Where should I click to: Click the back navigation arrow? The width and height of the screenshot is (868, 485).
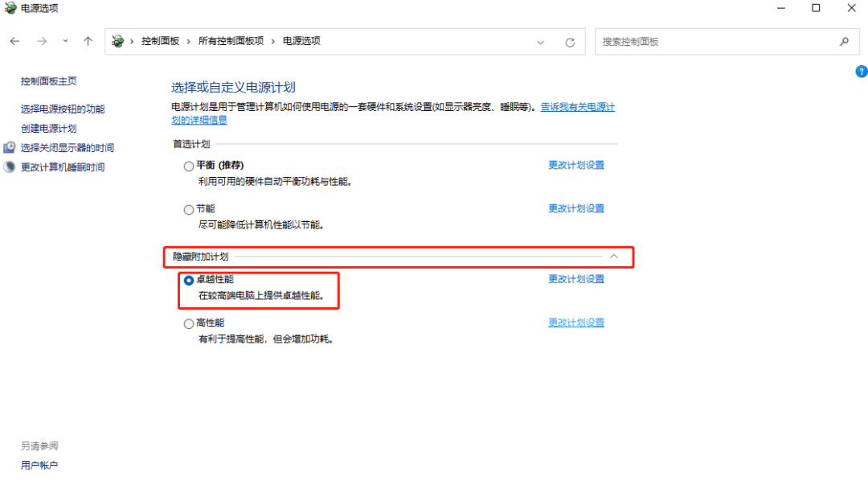14,41
